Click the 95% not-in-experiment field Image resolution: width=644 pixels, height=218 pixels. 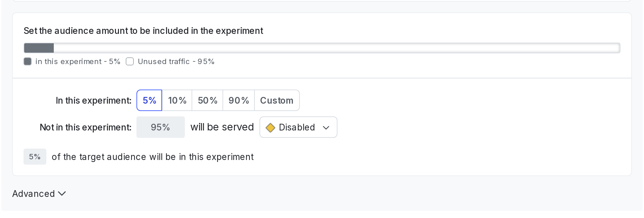[x=161, y=127]
